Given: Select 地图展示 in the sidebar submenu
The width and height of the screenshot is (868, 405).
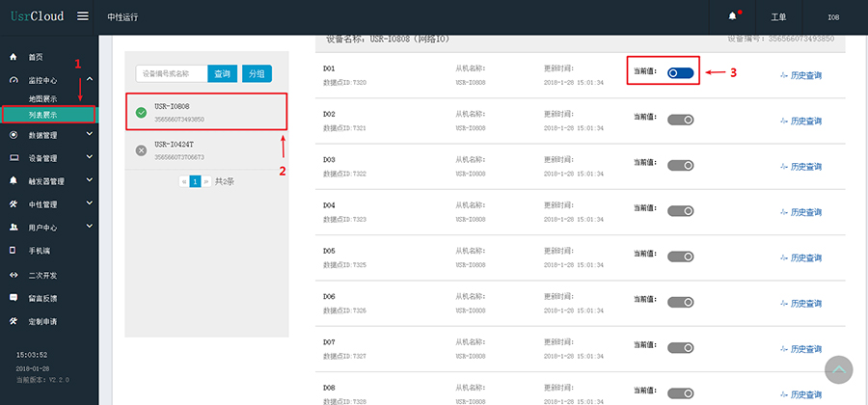Looking at the screenshot, I should 43,98.
